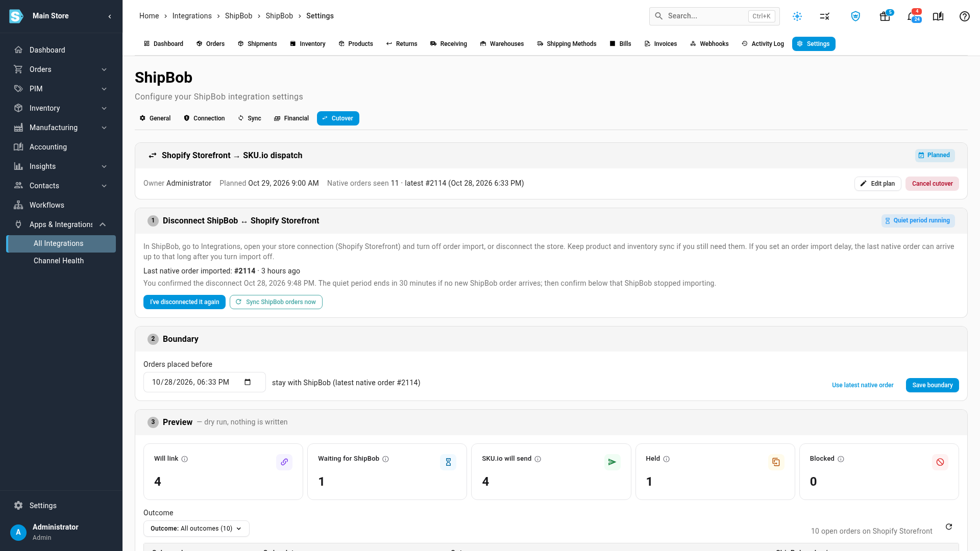Show info tooltip for Held
Viewport: 980px width, 551px height.
point(667,459)
